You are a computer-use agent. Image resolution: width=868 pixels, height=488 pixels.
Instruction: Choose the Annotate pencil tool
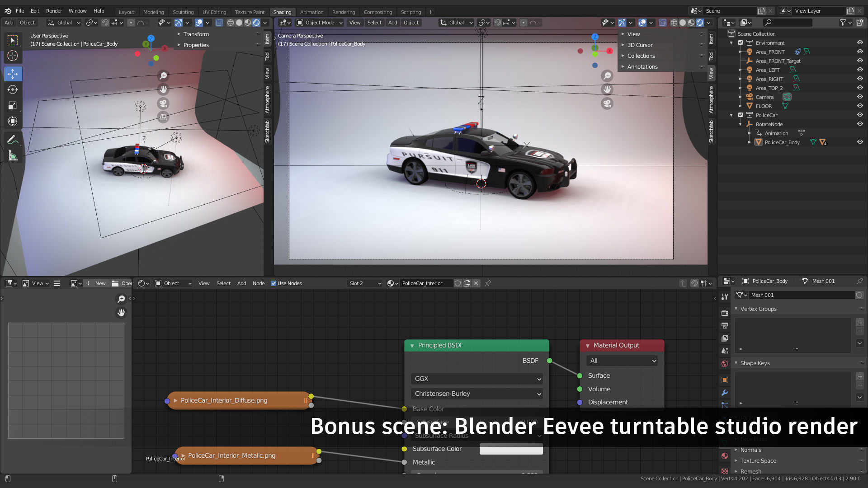(x=13, y=140)
